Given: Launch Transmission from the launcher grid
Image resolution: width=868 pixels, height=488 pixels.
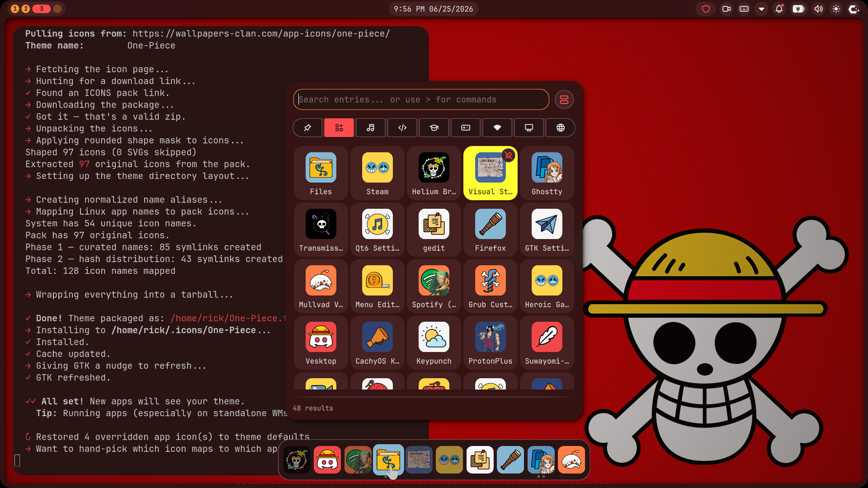Looking at the screenshot, I should click(321, 230).
